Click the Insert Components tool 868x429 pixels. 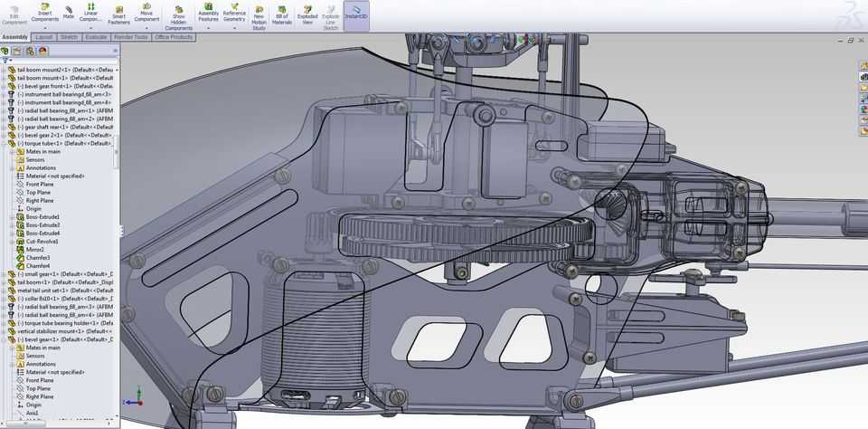(x=45, y=14)
